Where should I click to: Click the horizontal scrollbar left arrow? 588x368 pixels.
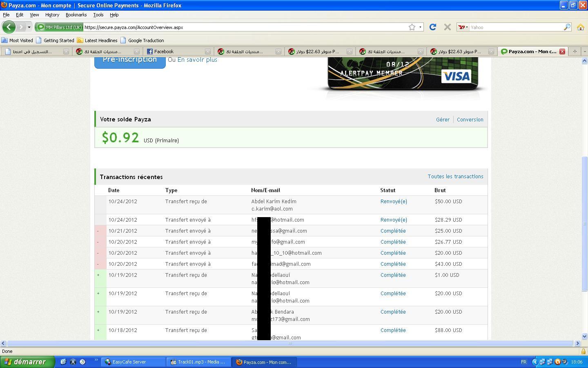(3, 343)
